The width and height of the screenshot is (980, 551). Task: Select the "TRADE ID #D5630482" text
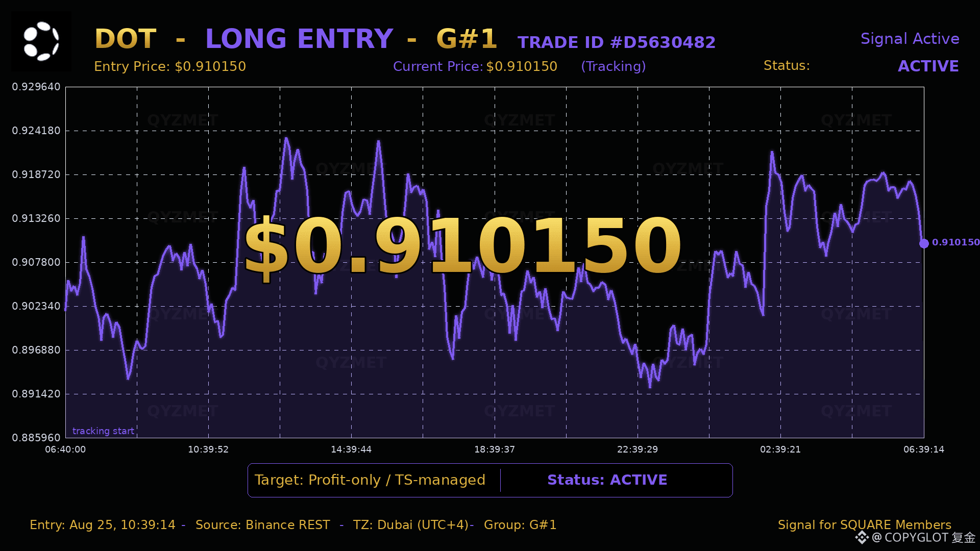pyautogui.click(x=617, y=42)
